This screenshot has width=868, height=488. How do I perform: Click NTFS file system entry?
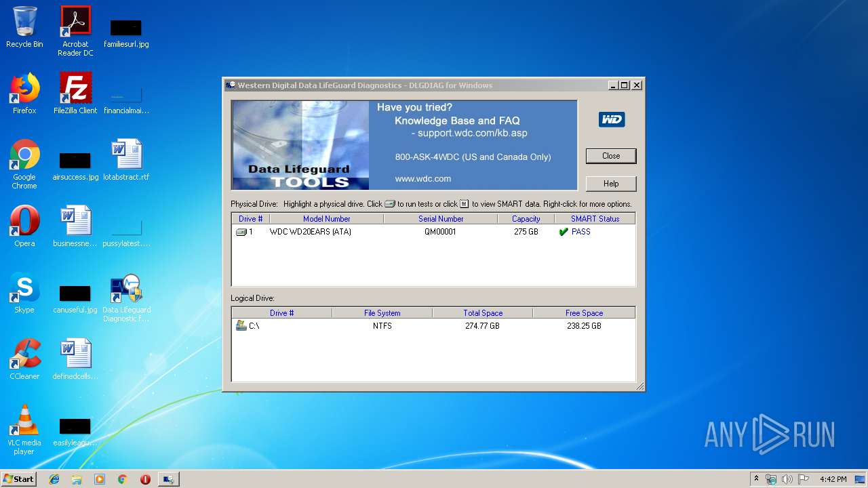click(382, 326)
